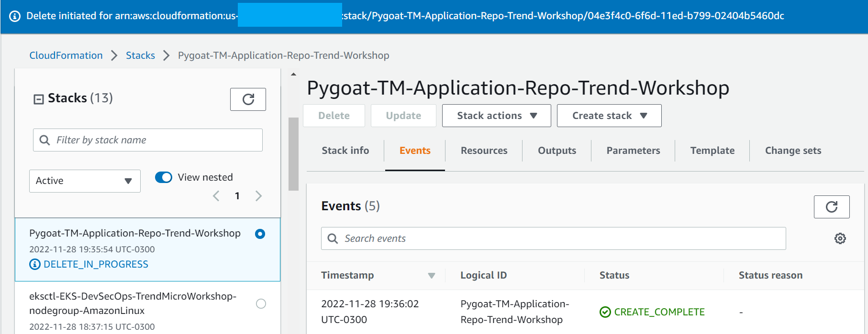Click the Delete button

334,116
